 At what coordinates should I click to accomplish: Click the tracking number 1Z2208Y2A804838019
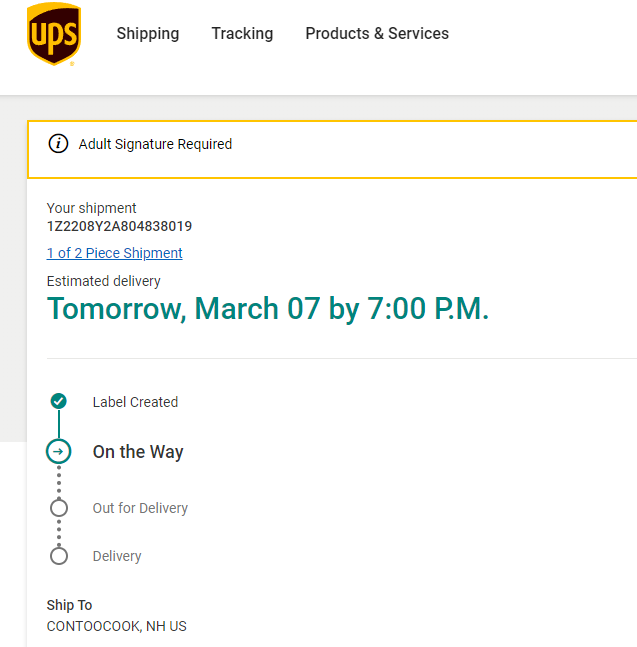[119, 227]
